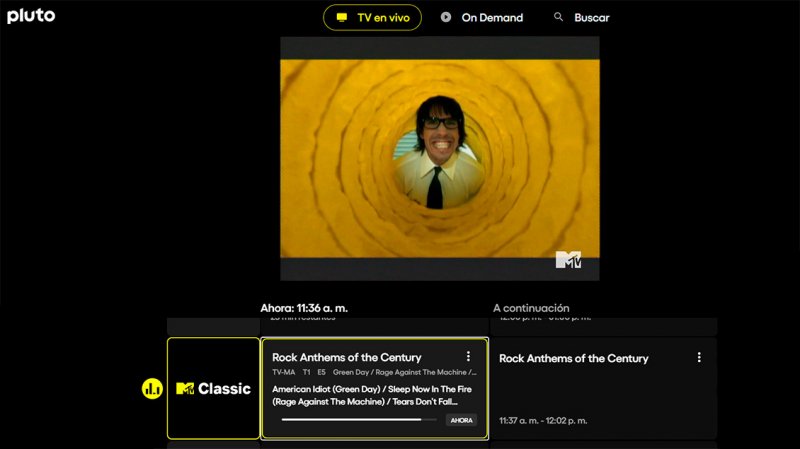Screen dimensions: 800x449
Task: Click the yellow now-playing equalizer icon
Action: point(152,389)
